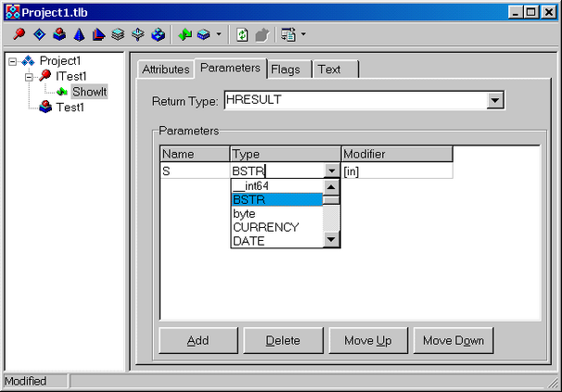Screen dimensions: 562x392
Task: Select Test1 in the project tree
Action: click(70, 107)
